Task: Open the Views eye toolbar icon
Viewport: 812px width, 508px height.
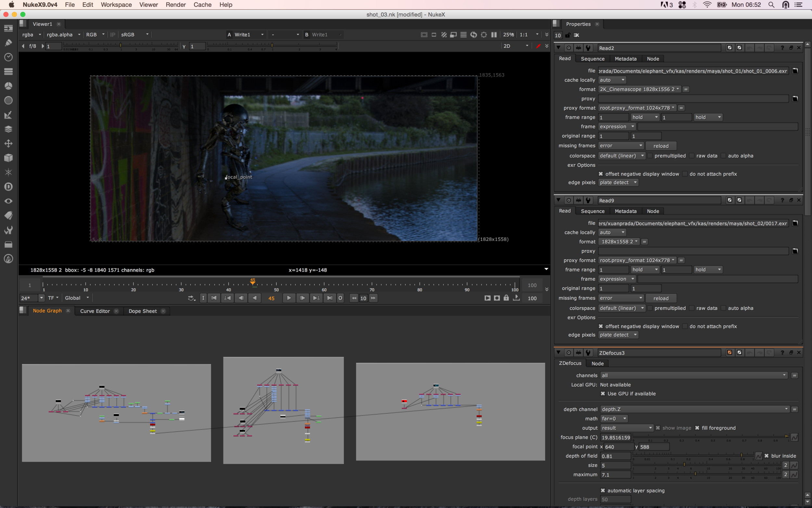Action: [x=8, y=201]
